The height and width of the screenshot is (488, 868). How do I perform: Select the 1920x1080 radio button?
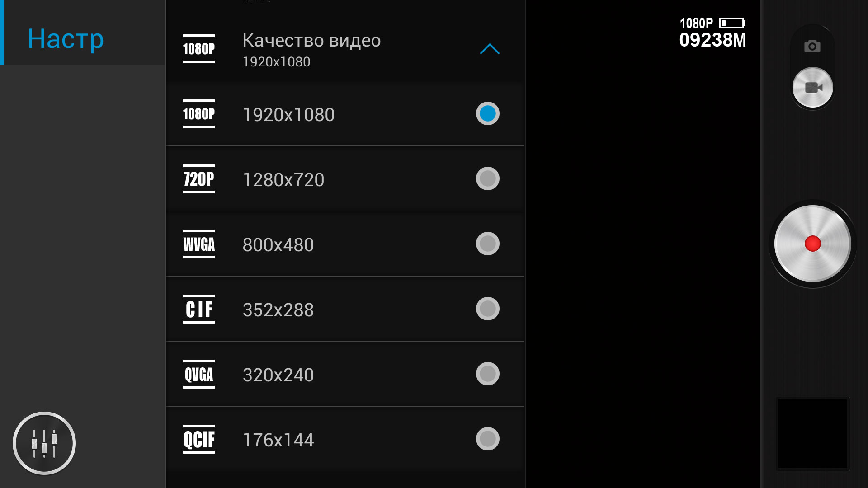pyautogui.click(x=488, y=113)
